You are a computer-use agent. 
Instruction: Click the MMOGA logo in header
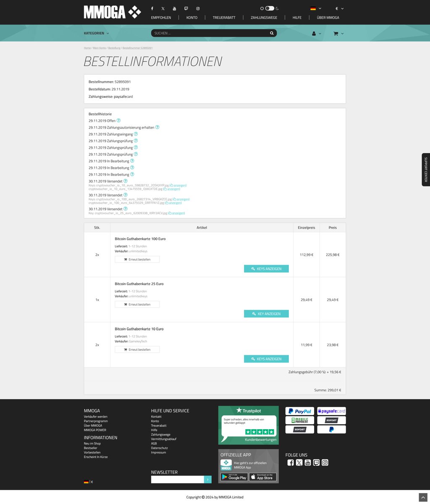112,12
